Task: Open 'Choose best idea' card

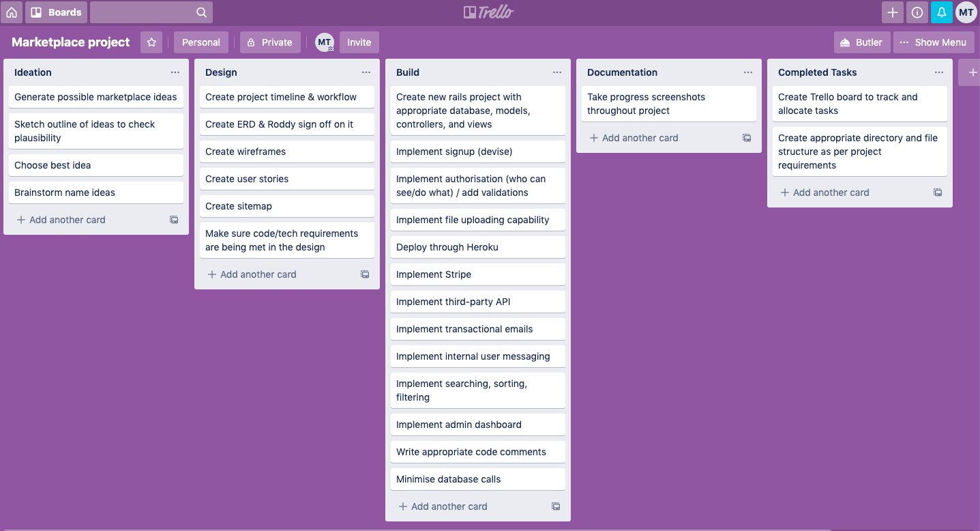Action: point(96,165)
